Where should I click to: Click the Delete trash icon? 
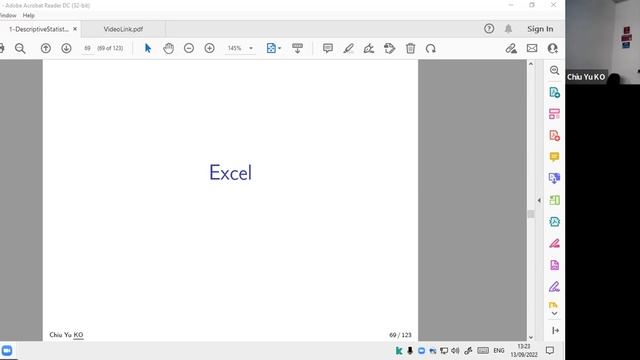click(x=410, y=49)
